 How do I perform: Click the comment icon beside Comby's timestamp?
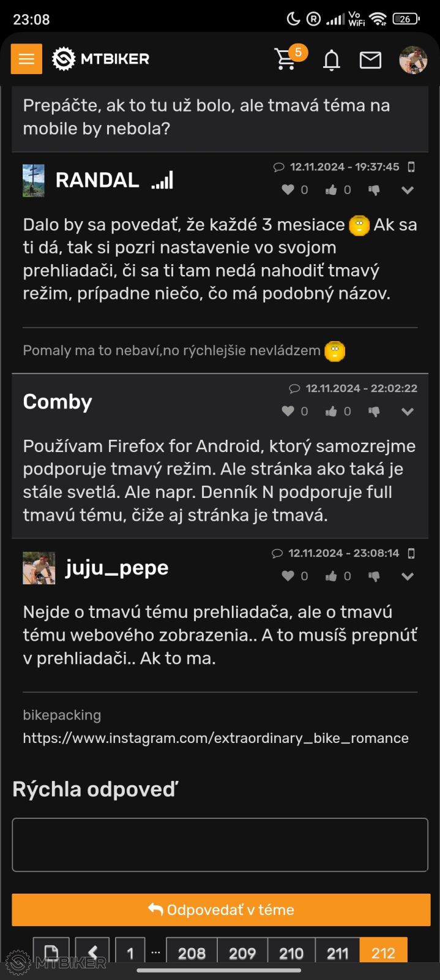294,388
